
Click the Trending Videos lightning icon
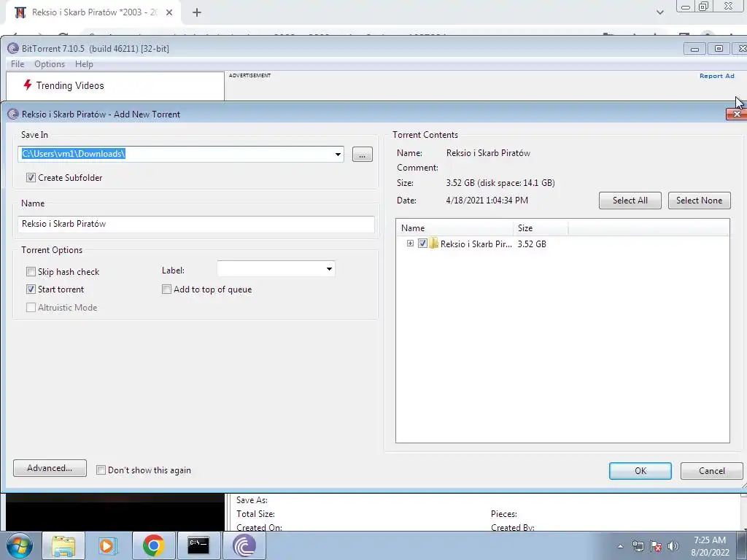coord(28,85)
